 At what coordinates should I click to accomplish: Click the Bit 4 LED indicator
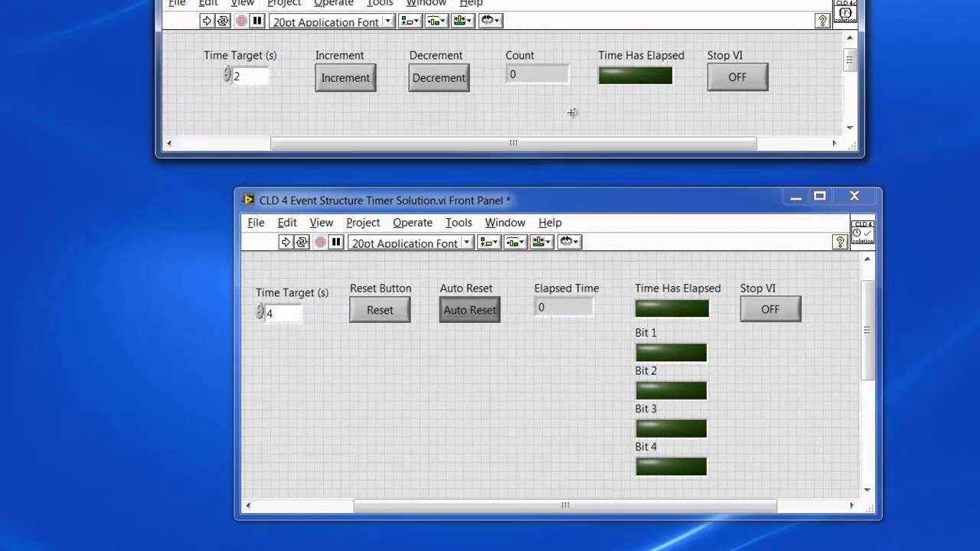[x=671, y=466]
